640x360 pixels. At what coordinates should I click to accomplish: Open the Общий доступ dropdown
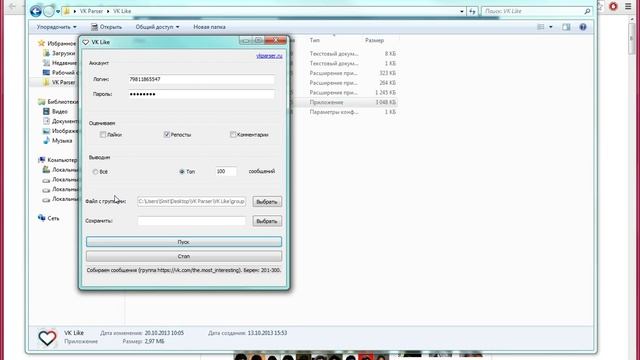[x=158, y=27]
